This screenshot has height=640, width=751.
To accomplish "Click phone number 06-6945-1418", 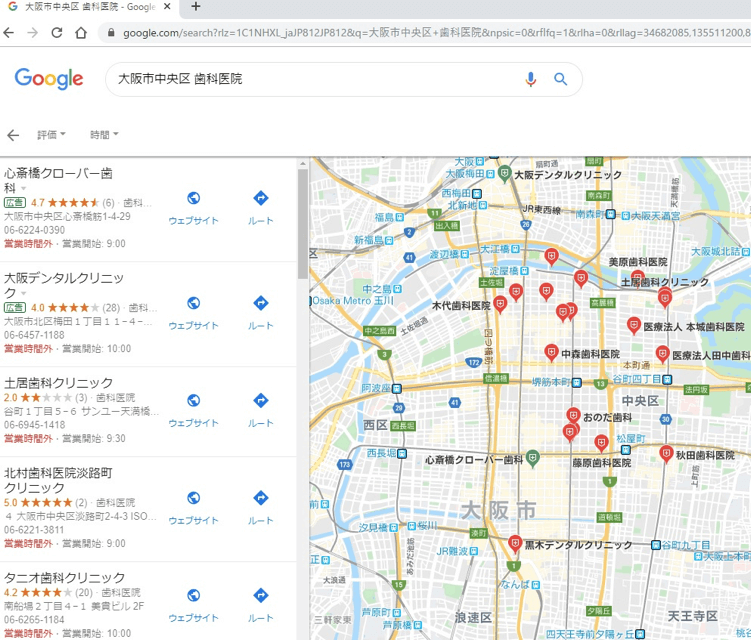I will (34, 425).
